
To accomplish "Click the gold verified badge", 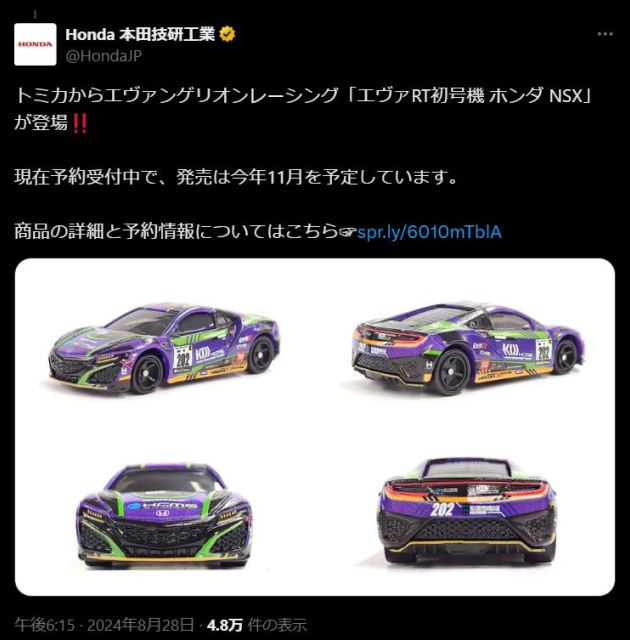I will tap(228, 34).
